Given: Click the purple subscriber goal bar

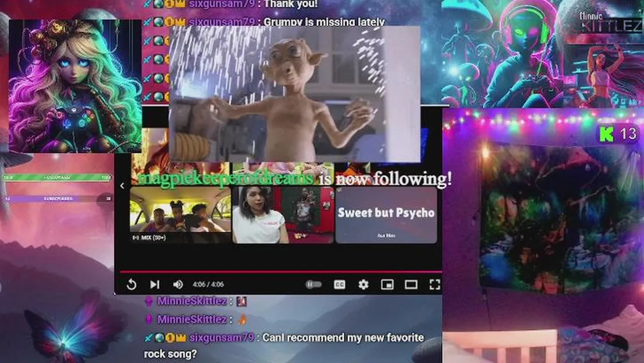Looking at the screenshot, I should [x=57, y=199].
